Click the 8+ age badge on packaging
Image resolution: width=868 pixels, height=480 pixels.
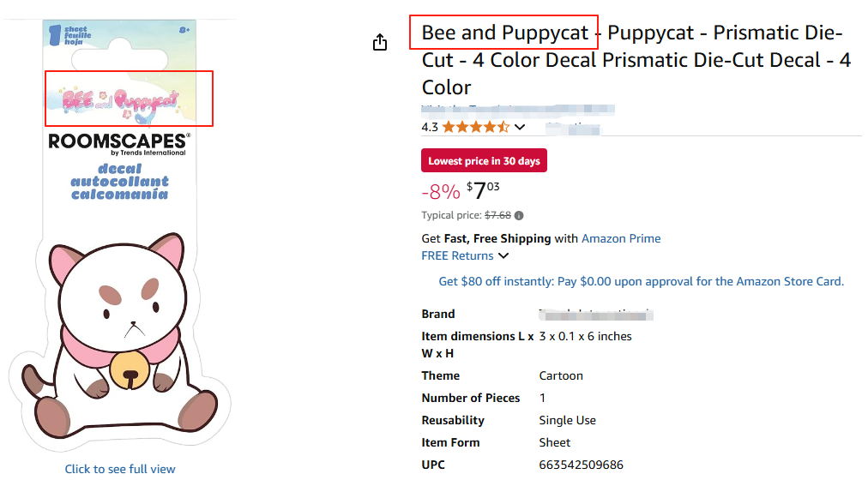(184, 30)
